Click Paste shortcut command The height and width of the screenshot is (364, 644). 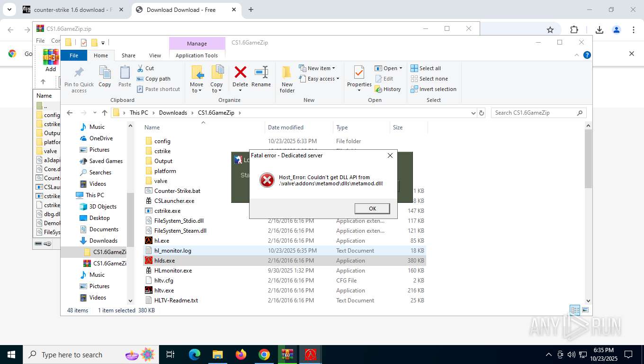tap(158, 89)
